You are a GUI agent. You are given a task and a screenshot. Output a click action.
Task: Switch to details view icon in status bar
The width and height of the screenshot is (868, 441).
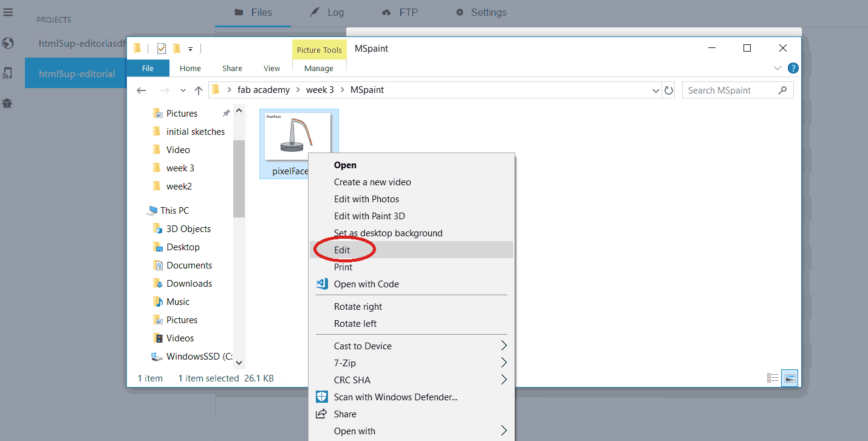click(x=773, y=378)
